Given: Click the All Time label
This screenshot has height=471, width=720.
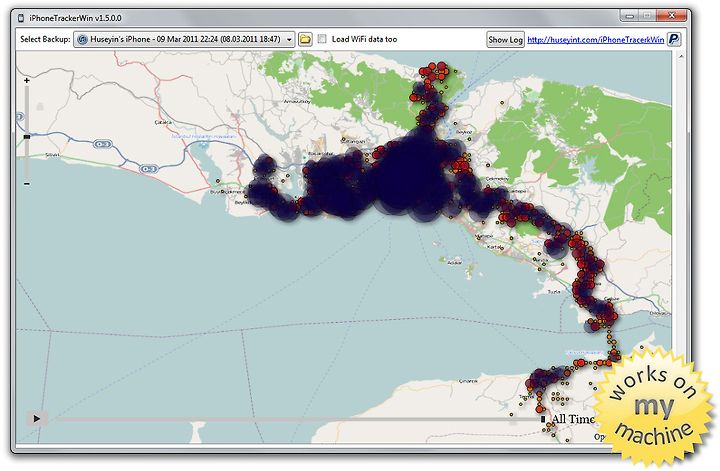Looking at the screenshot, I should pyautogui.click(x=573, y=419).
